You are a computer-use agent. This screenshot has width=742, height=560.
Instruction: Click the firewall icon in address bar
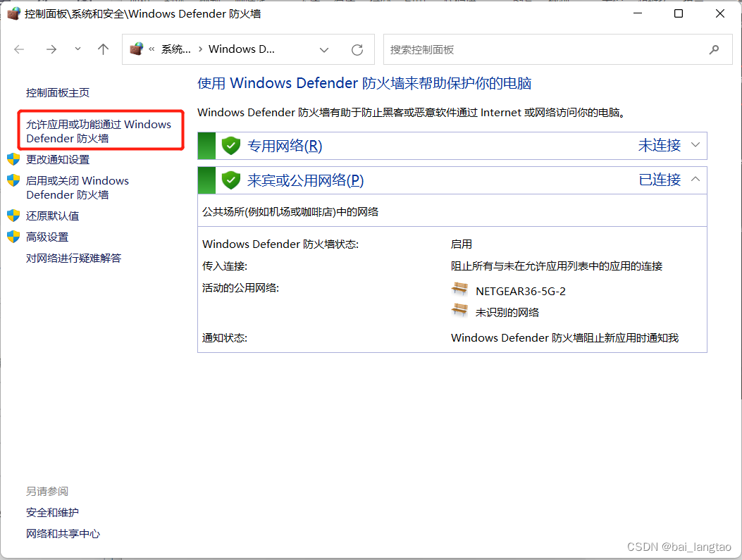click(x=136, y=49)
